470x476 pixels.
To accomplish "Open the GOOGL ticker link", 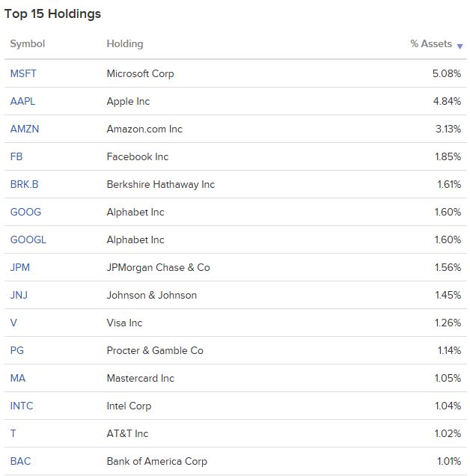I will [x=28, y=239].
